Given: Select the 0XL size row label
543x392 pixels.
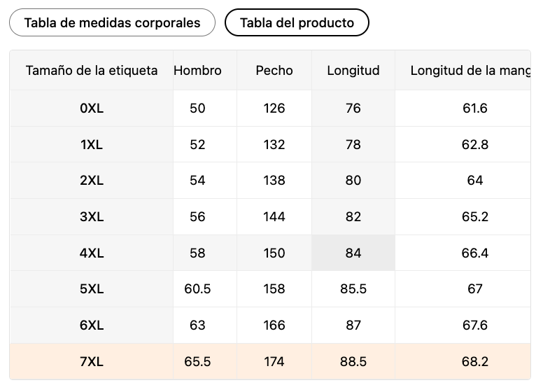Looking at the screenshot, I should [92, 108].
